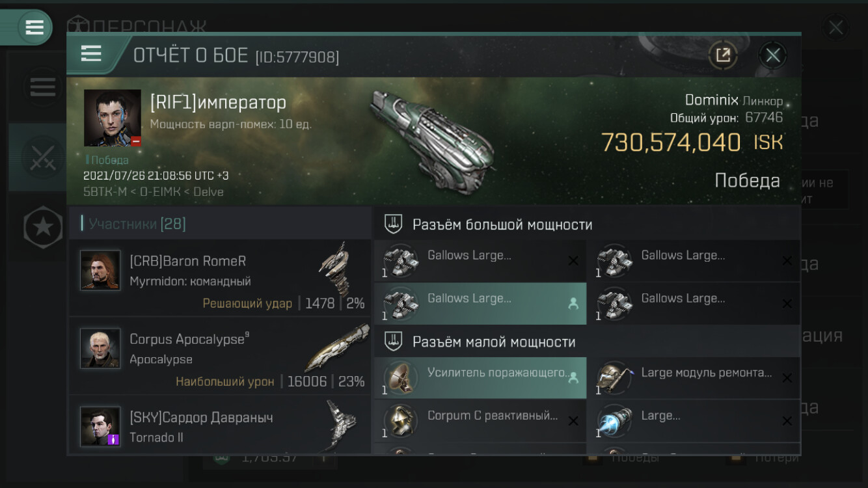Open the kill report hamburger menu

click(x=91, y=54)
